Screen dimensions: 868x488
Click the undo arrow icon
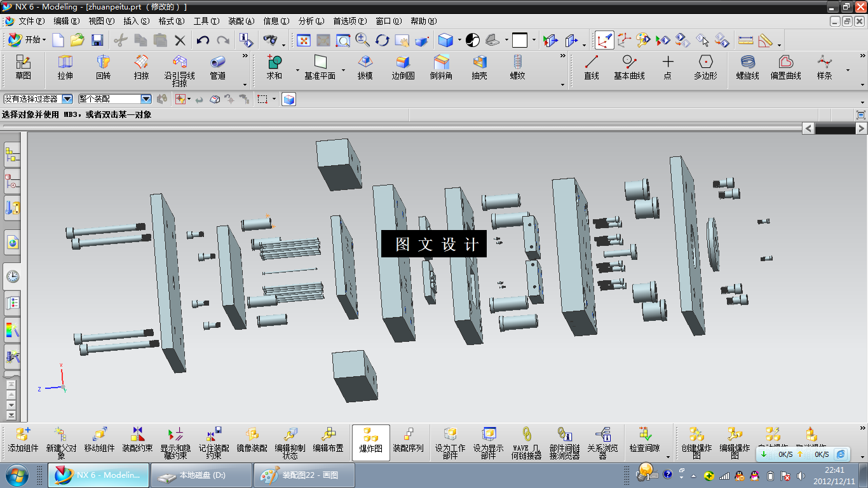pyautogui.click(x=203, y=40)
